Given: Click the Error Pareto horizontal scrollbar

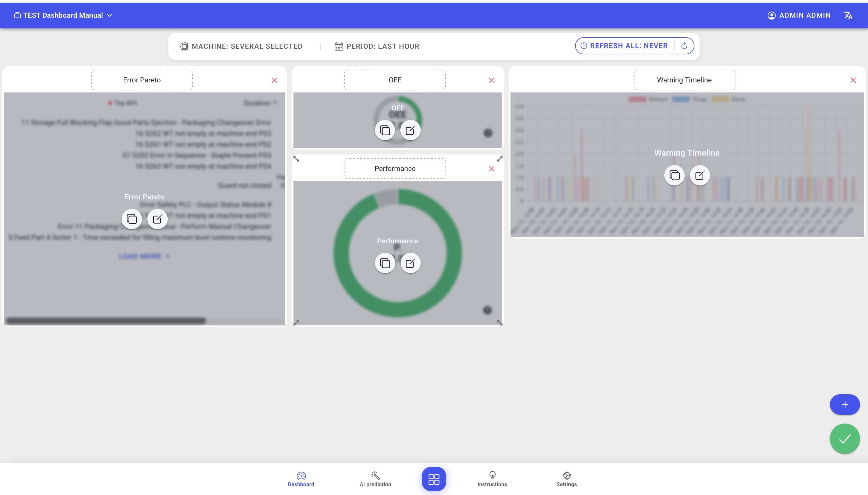Looking at the screenshot, I should click(x=106, y=320).
